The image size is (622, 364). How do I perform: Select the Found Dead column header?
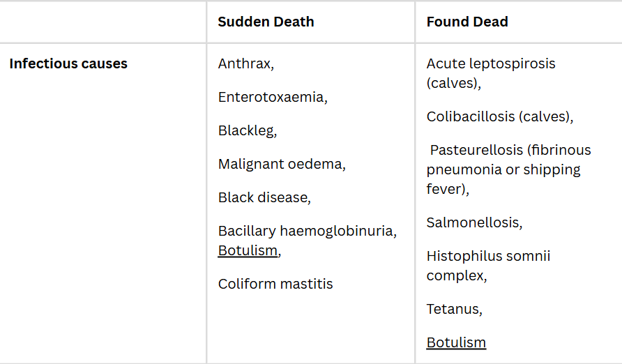(x=466, y=22)
